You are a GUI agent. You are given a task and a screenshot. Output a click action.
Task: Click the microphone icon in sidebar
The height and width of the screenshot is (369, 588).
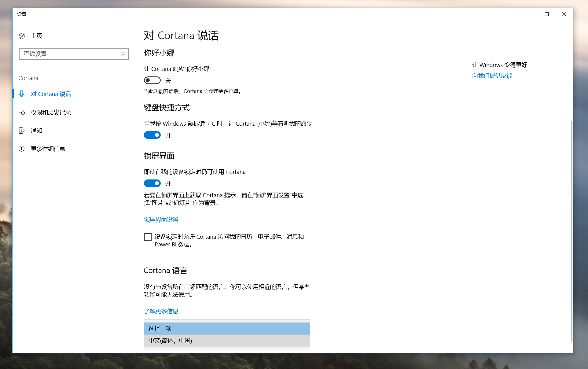22,94
